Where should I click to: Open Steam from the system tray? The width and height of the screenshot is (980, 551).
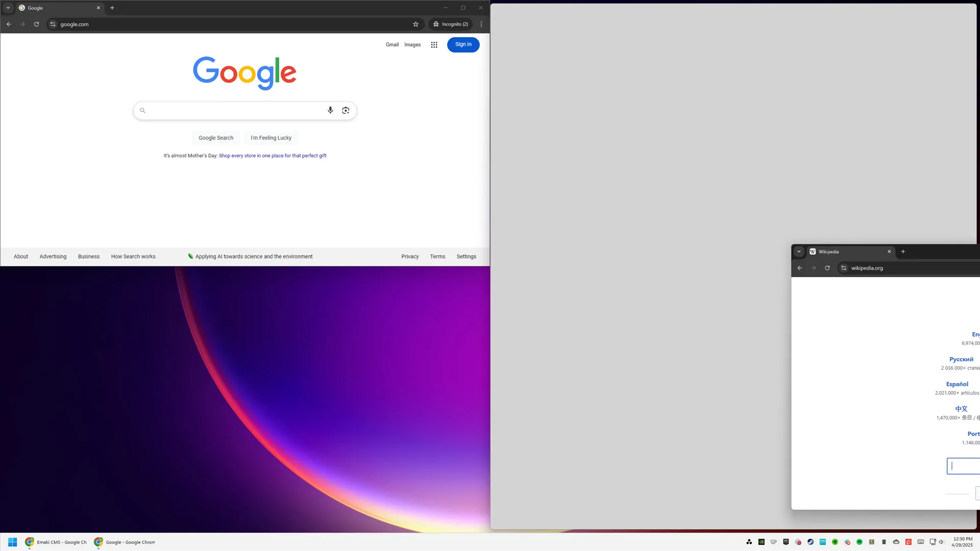pos(810,542)
